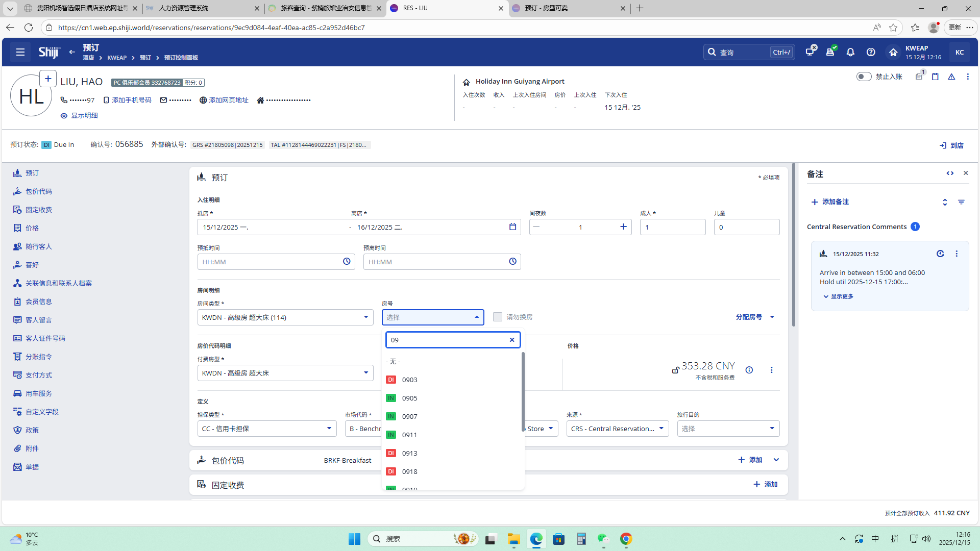Screen dimensions: 980x551
Task: Click the price info icon
Action: 749,370
